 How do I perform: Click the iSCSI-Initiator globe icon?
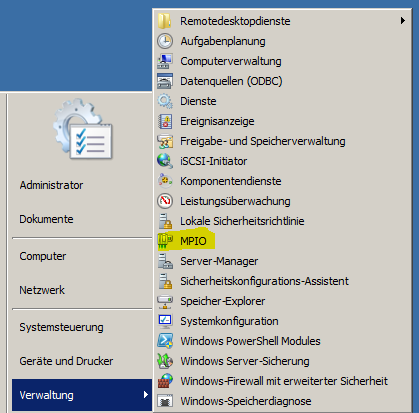tap(165, 161)
